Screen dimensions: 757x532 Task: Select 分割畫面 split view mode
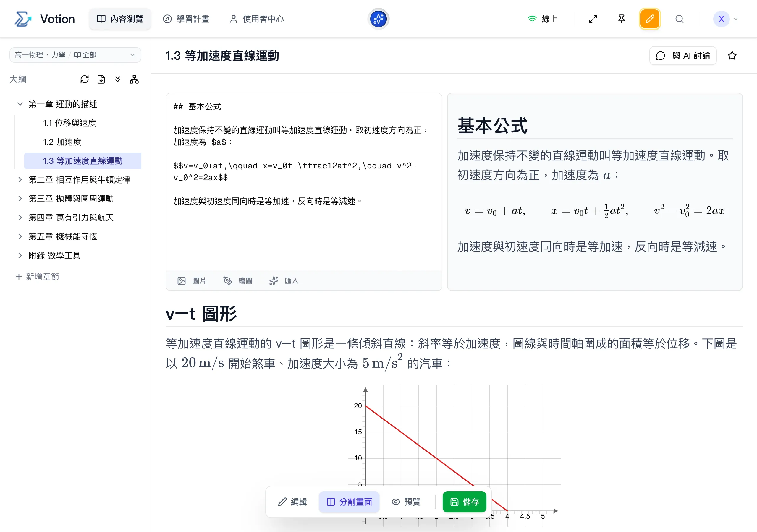tap(349, 502)
